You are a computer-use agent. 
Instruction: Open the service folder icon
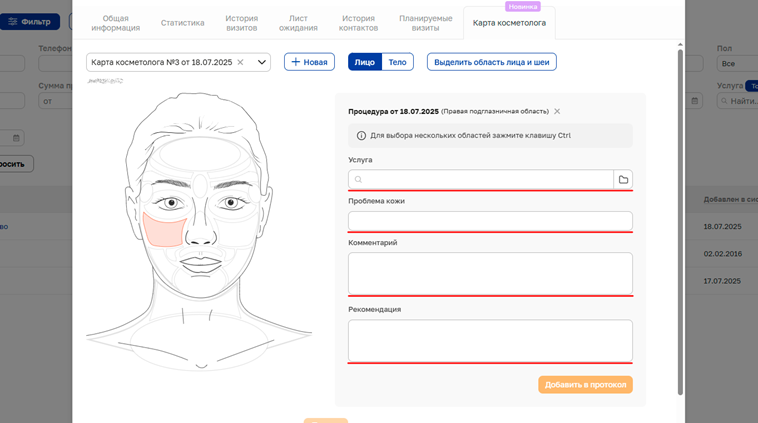click(623, 179)
